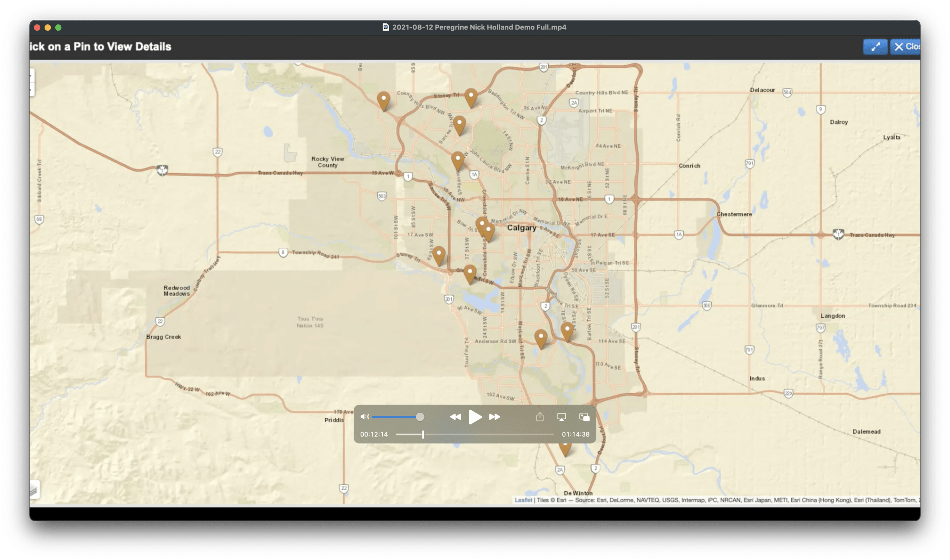Open the share menu icon in player controls
The width and height of the screenshot is (950, 560).
coord(540,417)
